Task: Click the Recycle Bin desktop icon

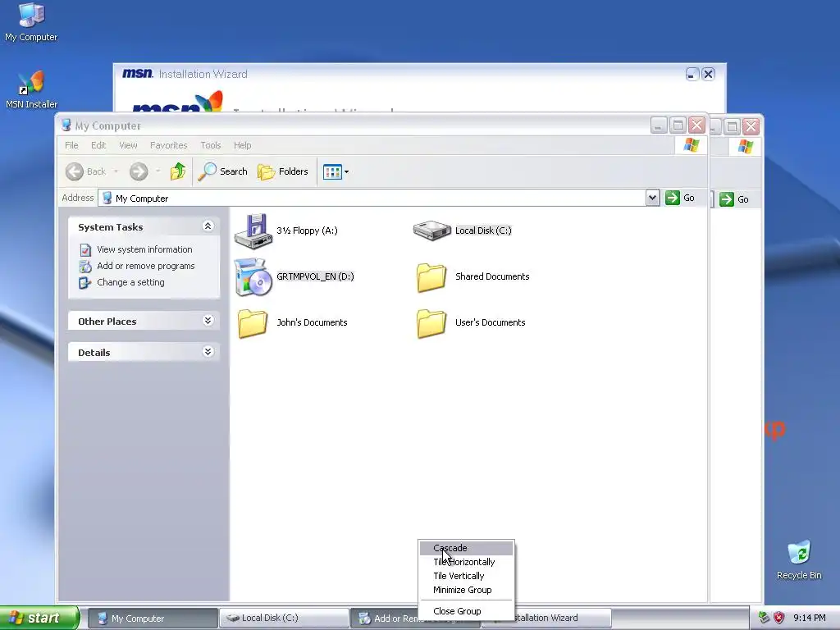Action: 799,553
